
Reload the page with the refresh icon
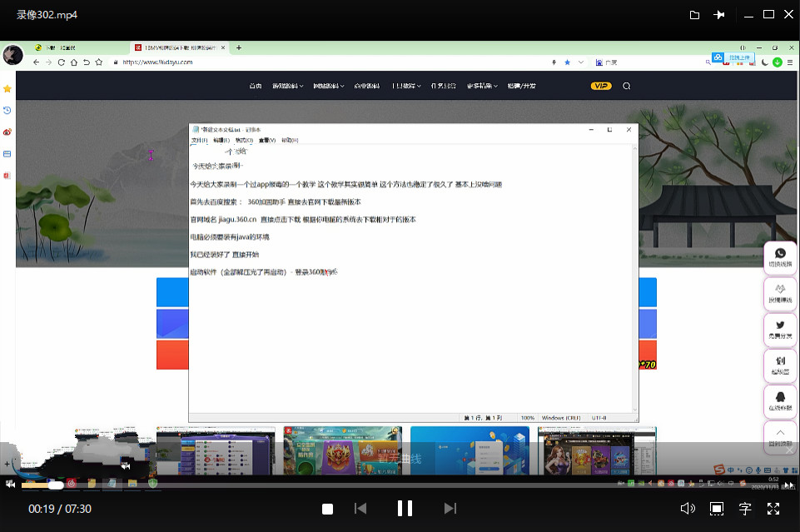(x=62, y=62)
